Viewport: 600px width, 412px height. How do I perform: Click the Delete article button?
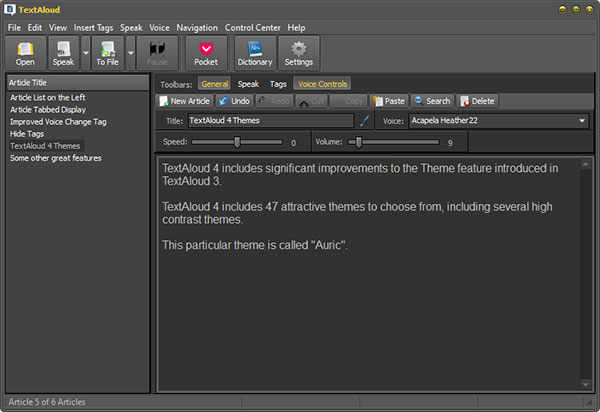[478, 101]
